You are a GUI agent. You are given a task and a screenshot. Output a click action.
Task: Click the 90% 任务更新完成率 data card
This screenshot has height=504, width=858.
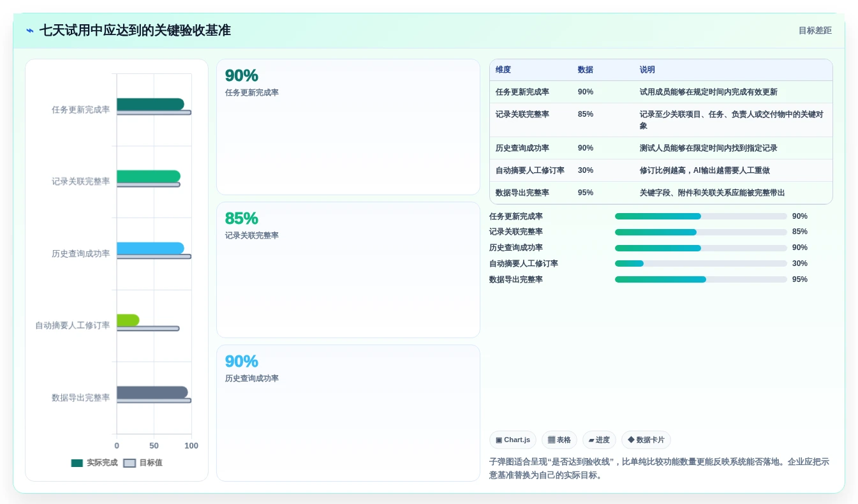[348, 127]
